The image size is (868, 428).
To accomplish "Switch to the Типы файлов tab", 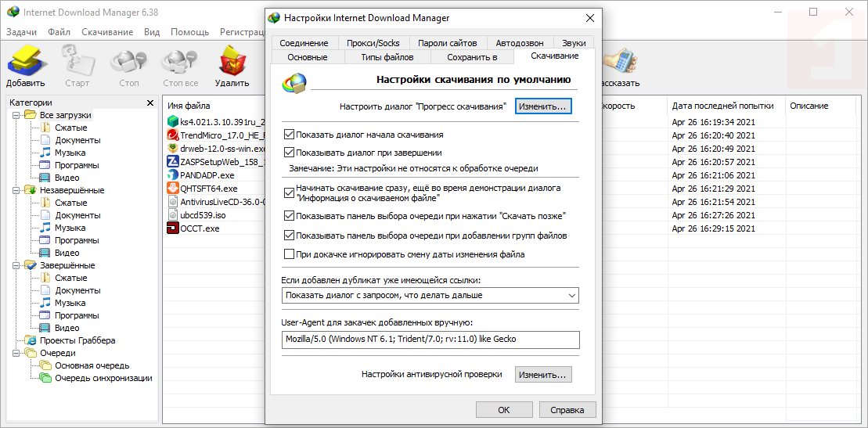I will 387,57.
